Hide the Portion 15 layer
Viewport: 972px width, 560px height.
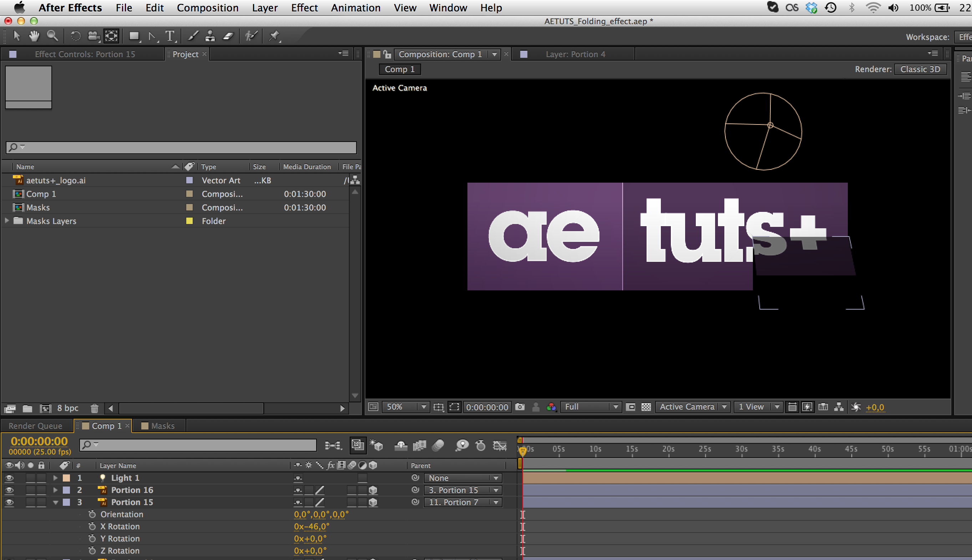pos(9,502)
